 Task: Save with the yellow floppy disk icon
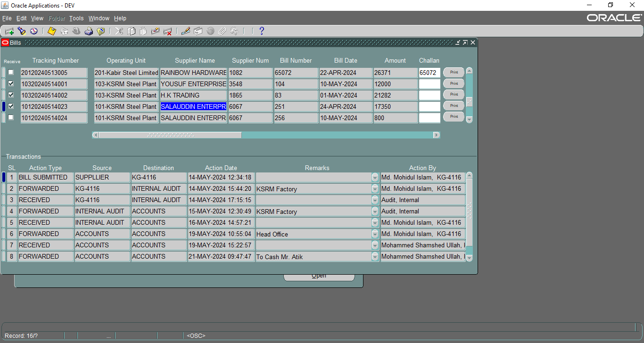[x=52, y=31]
